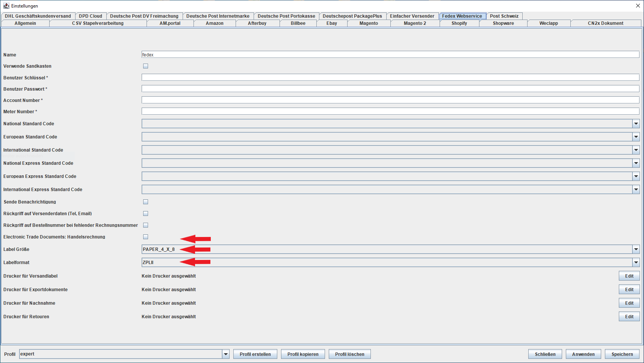Expand European Express Standard Code dropdown

[636, 176]
